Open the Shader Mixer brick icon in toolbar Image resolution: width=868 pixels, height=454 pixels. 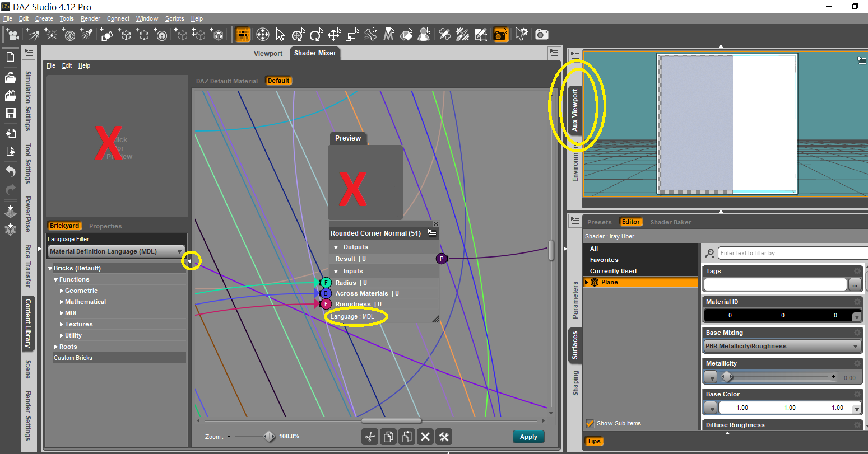243,35
